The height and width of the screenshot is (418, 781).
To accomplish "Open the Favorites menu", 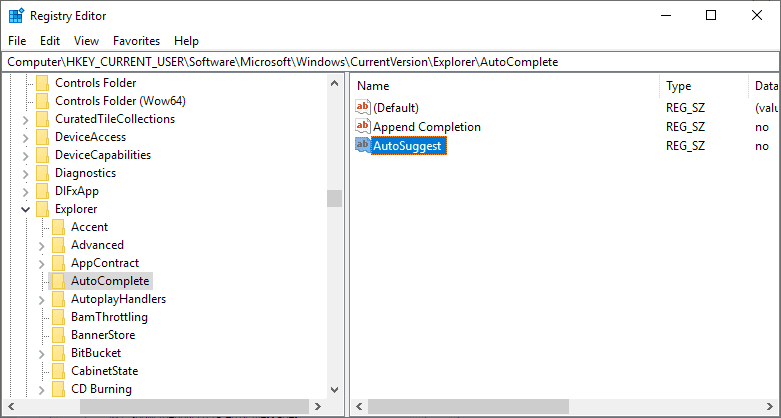I will [136, 41].
